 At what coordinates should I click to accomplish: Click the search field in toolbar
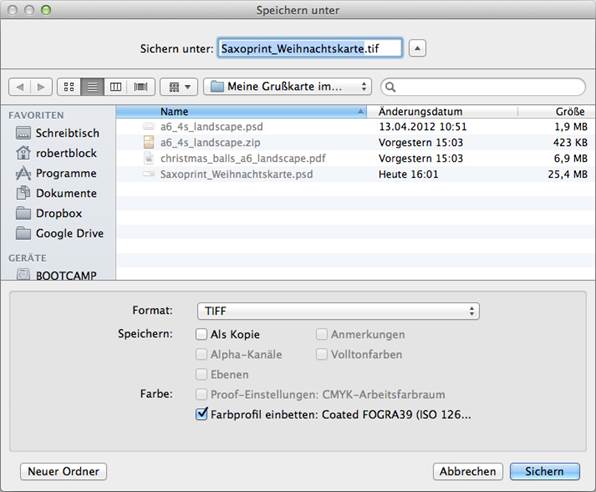(483, 87)
